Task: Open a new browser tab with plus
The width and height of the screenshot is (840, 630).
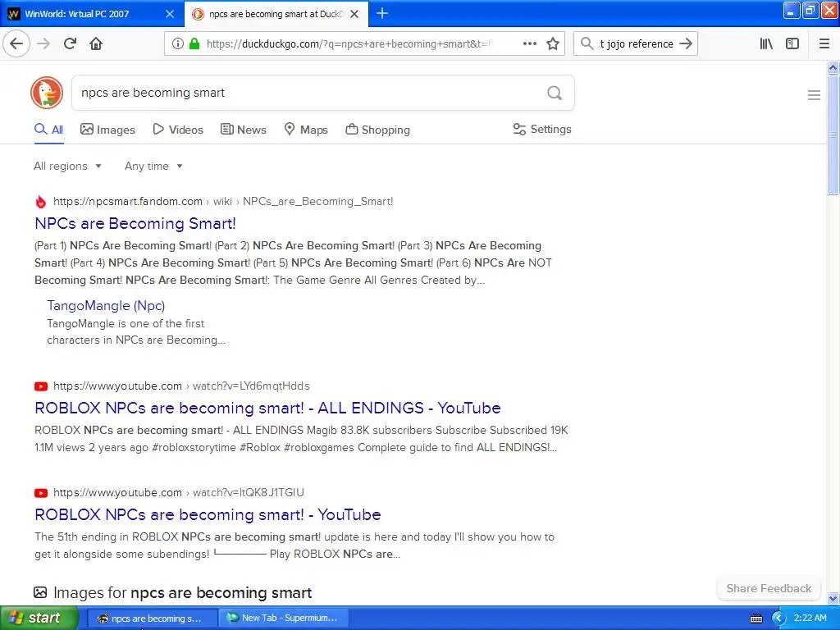Action: point(382,13)
